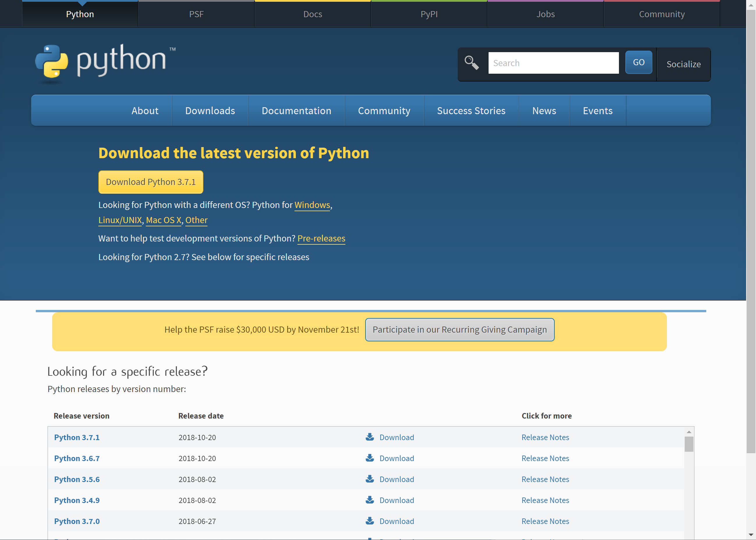Open the Downloads menu
756x540 pixels.
[x=210, y=110]
